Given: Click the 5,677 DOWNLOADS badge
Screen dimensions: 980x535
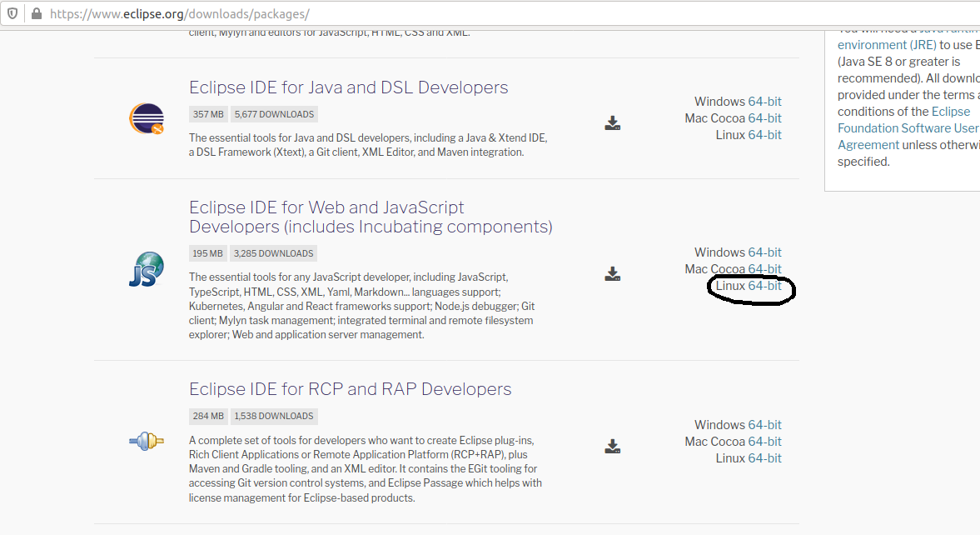Looking at the screenshot, I should (274, 114).
